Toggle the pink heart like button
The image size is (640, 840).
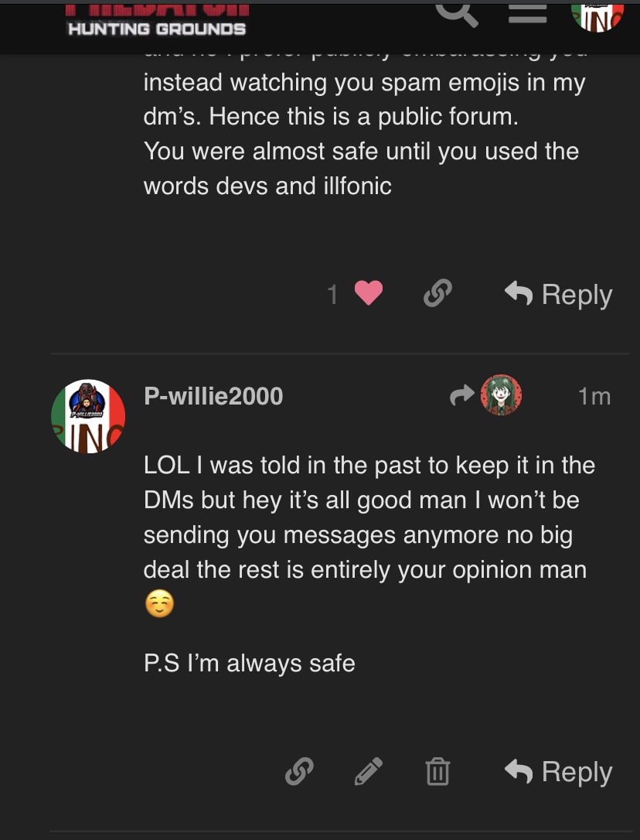(369, 294)
